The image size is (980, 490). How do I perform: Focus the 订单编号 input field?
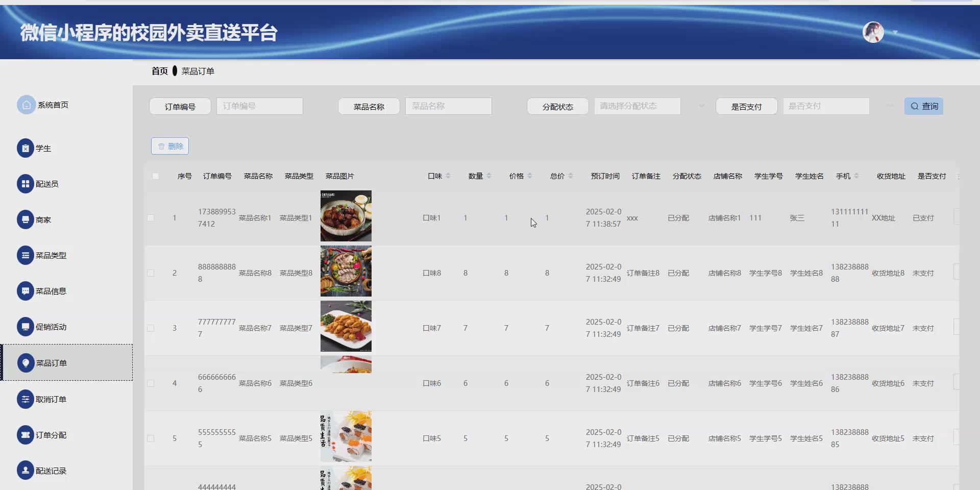point(260,106)
